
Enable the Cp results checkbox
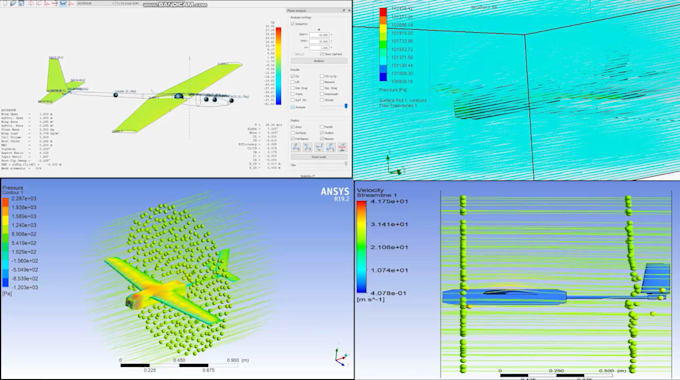[293, 76]
